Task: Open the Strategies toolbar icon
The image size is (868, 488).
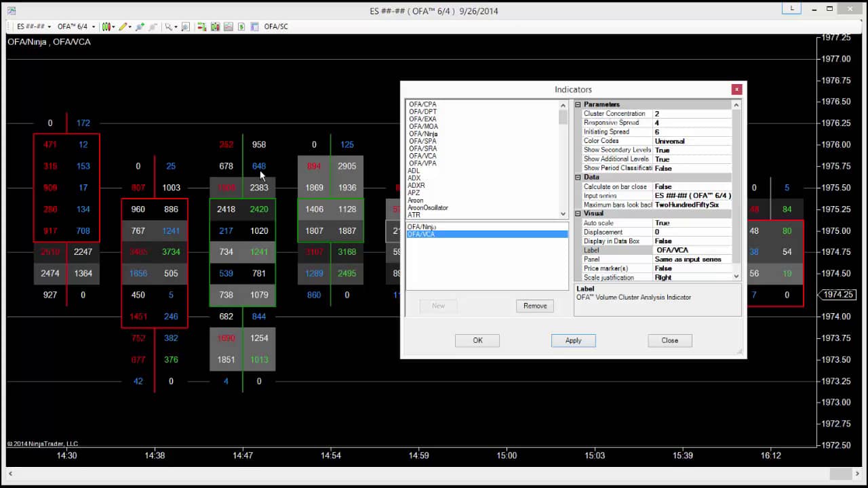Action: (x=229, y=26)
